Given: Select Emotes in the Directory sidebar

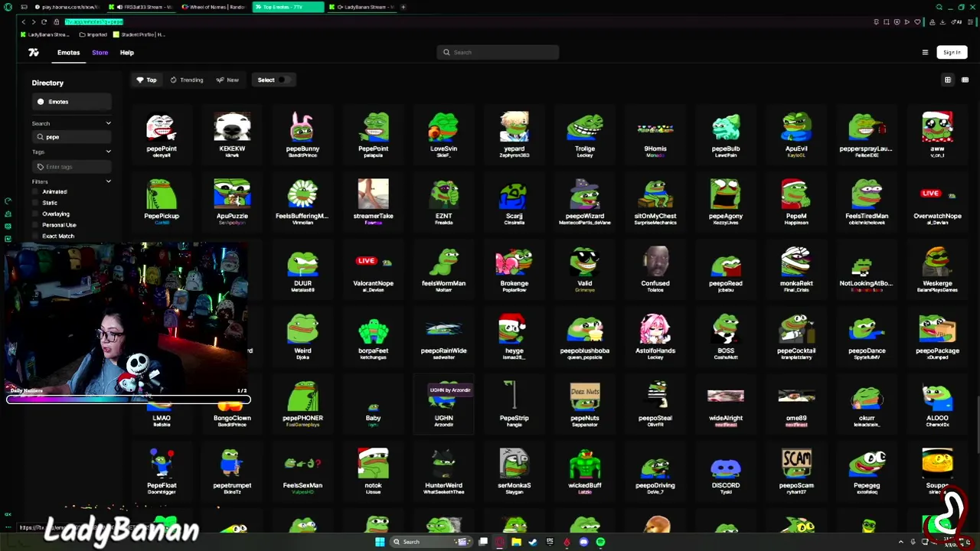Looking at the screenshot, I should pyautogui.click(x=71, y=102).
